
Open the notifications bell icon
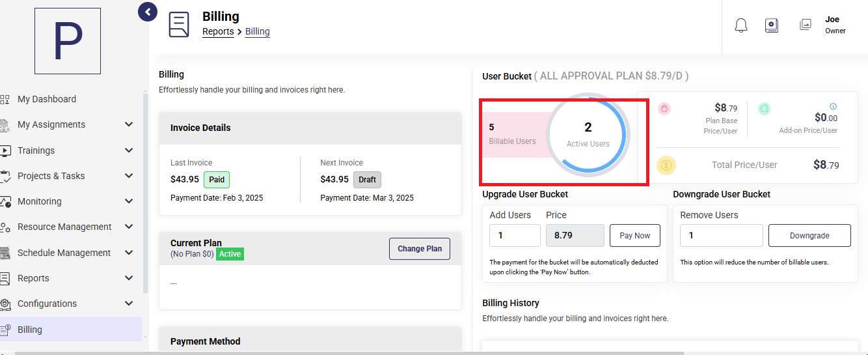740,25
